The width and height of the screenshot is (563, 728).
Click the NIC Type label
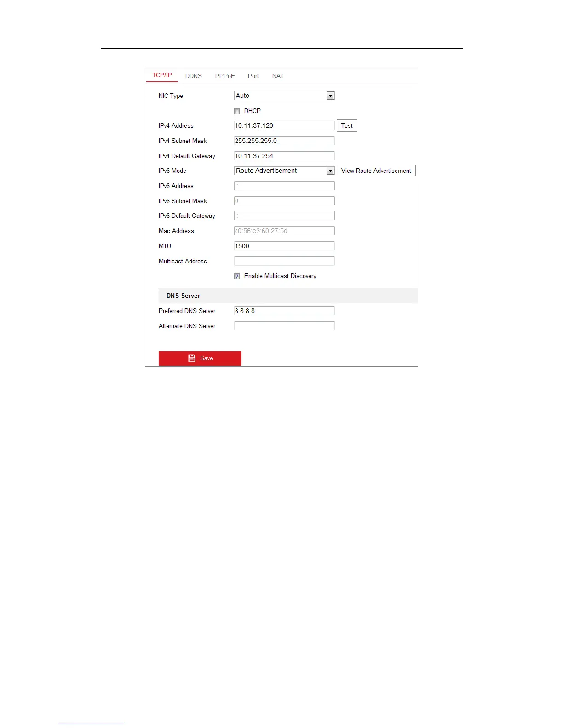coord(171,96)
